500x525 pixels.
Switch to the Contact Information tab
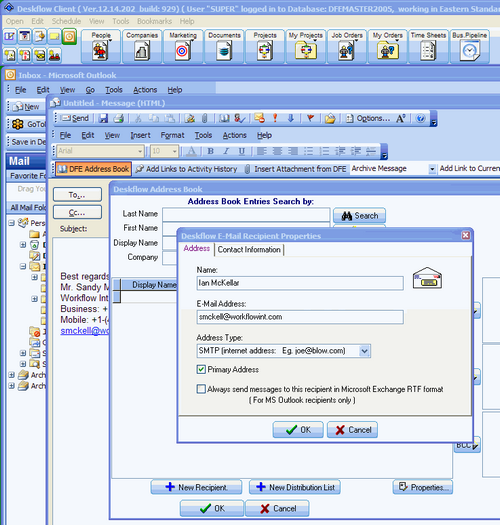249,249
